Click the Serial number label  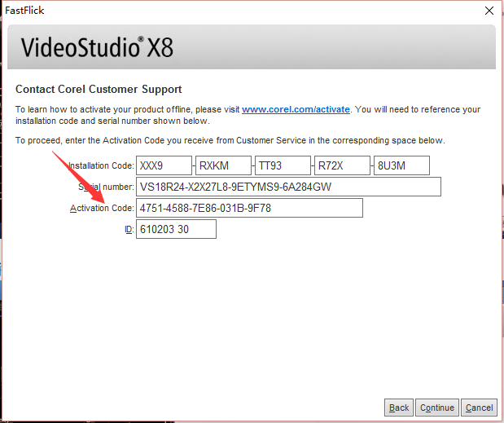(105, 187)
